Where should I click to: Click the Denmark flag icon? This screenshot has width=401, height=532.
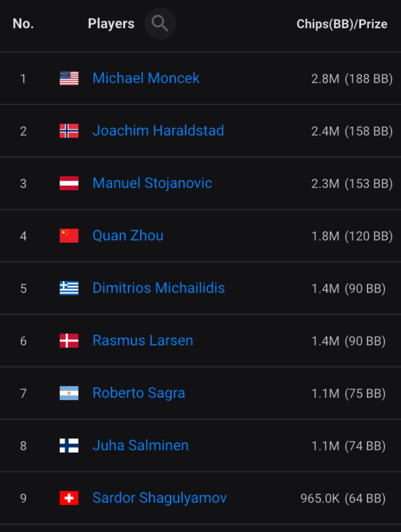pos(69,341)
